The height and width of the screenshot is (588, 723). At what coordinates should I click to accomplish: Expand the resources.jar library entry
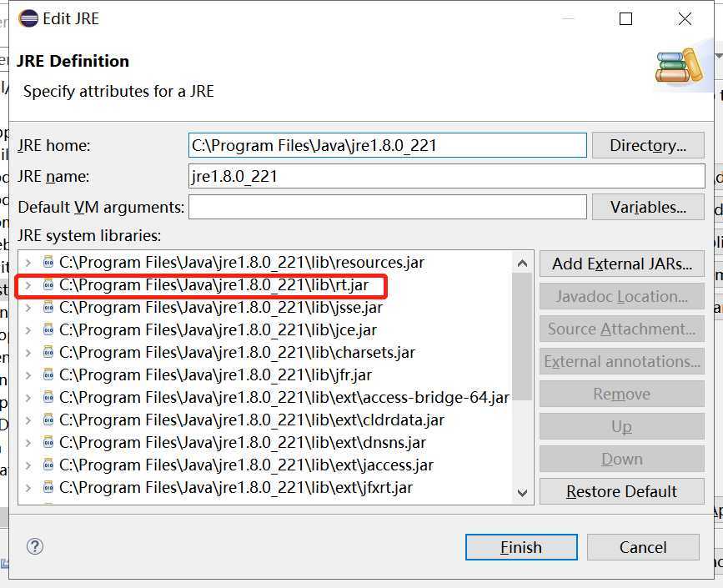click(28, 263)
